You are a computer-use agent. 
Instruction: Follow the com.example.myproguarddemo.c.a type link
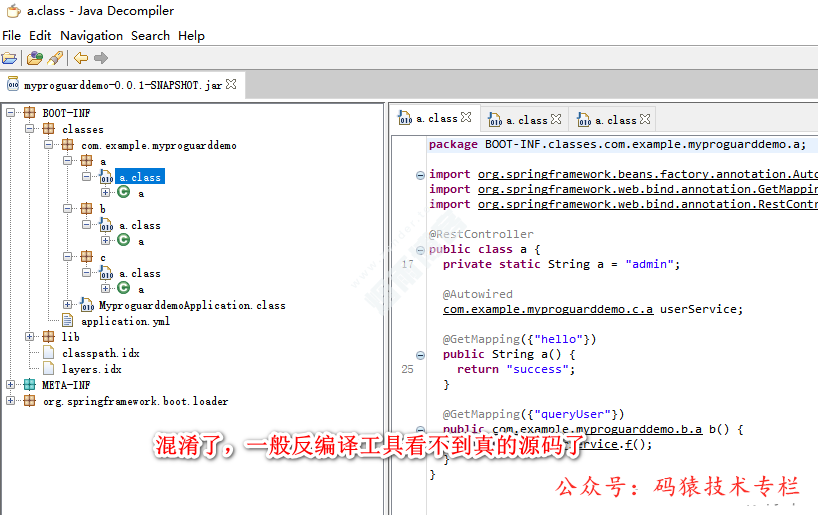tap(548, 309)
